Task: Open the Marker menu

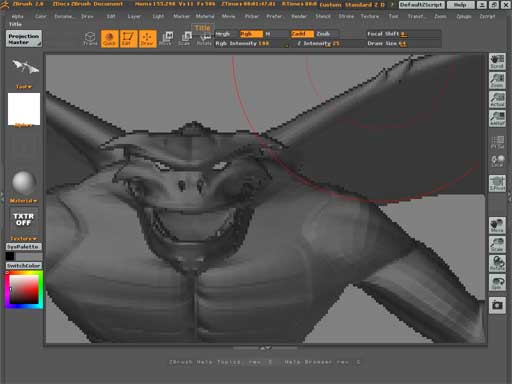Action: 181,16
